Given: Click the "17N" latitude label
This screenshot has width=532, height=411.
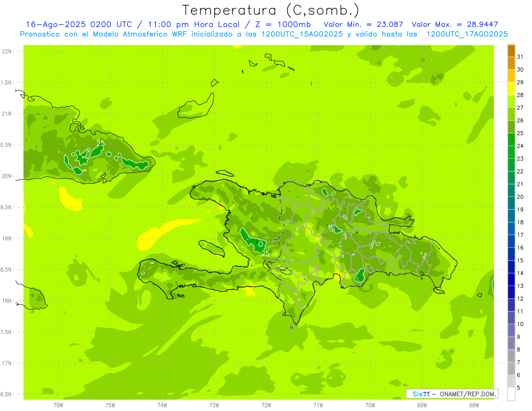Looking at the screenshot, I should pos(7,363).
